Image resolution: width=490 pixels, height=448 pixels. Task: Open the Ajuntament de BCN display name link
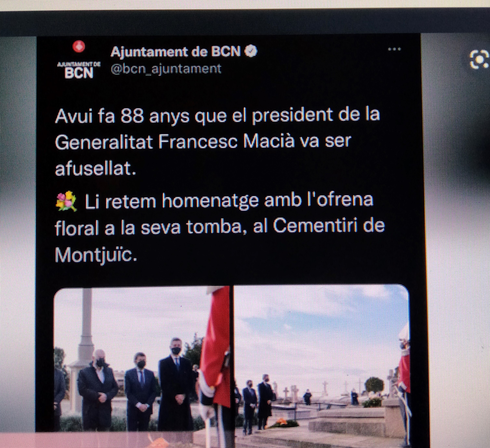click(175, 52)
